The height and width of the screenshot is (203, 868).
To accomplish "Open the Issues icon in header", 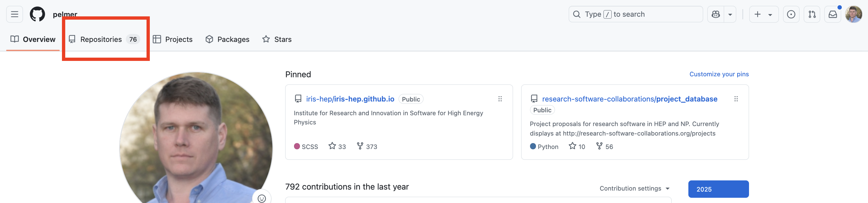I will 791,14.
